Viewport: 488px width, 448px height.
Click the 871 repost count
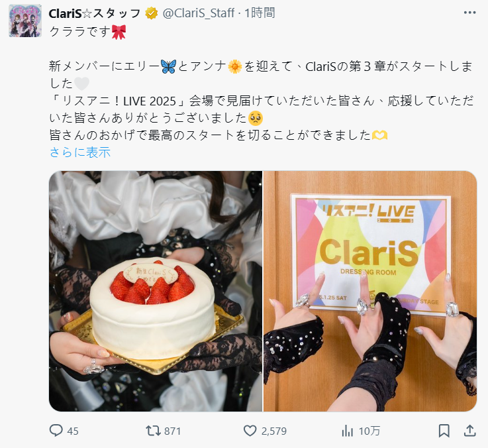(172, 431)
